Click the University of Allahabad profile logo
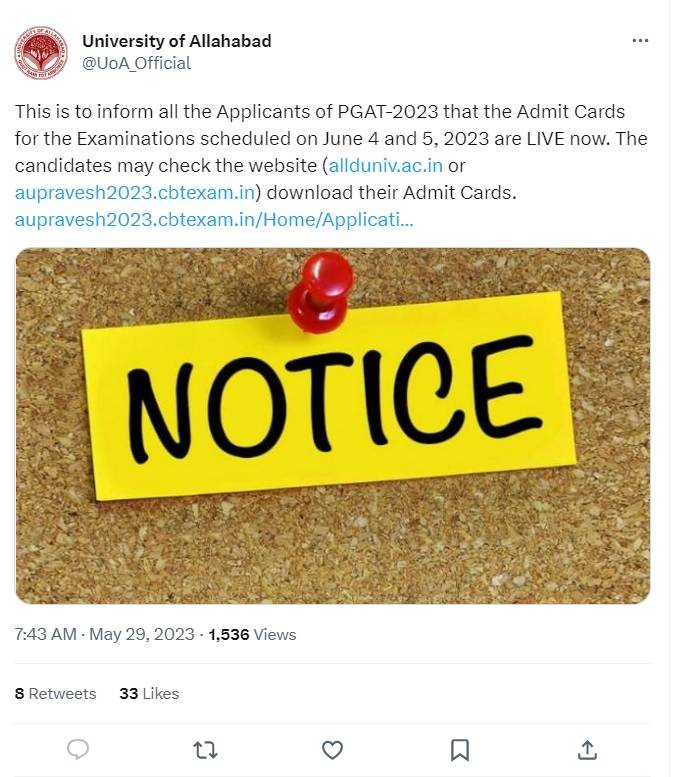 click(x=41, y=52)
